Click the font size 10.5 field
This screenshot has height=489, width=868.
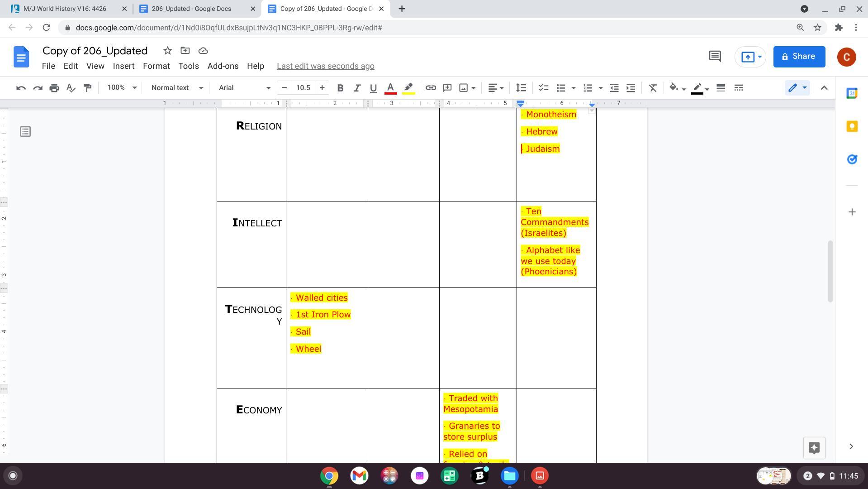pyautogui.click(x=303, y=88)
